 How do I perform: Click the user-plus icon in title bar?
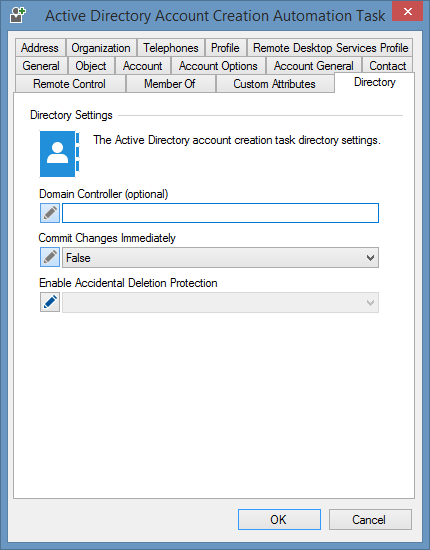point(18,15)
